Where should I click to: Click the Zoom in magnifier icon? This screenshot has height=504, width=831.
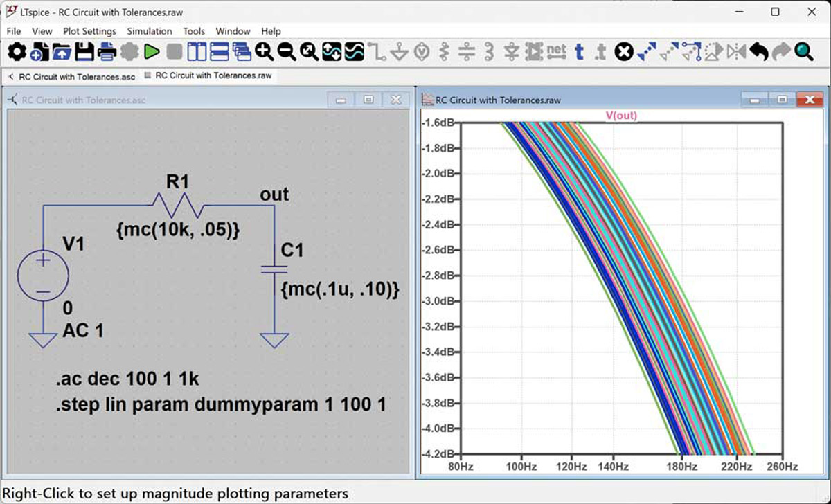tap(264, 51)
